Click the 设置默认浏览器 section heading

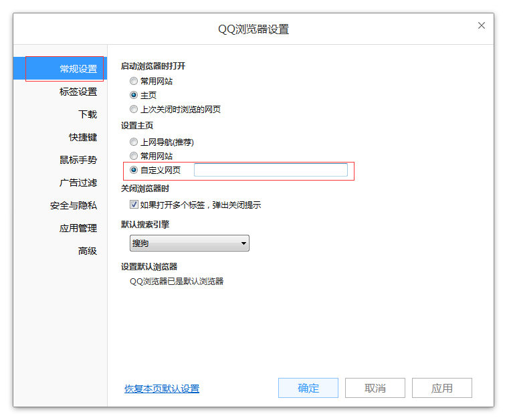coord(149,267)
